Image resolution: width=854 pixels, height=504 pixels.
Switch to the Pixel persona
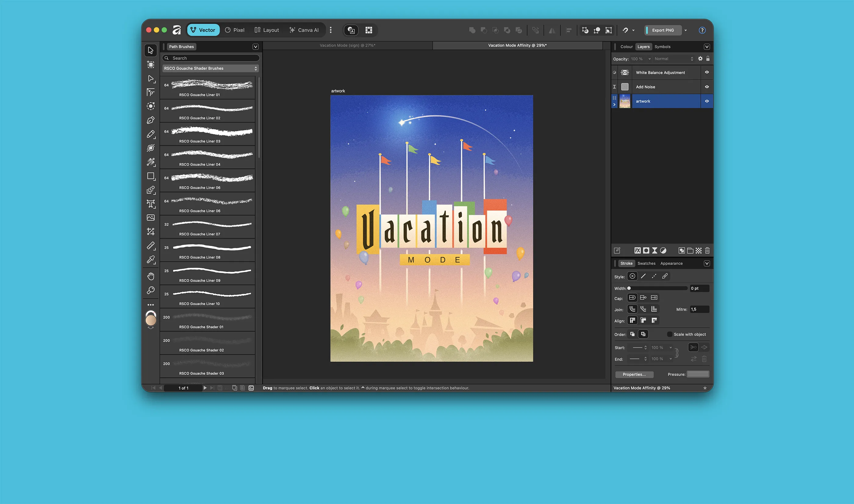(235, 30)
